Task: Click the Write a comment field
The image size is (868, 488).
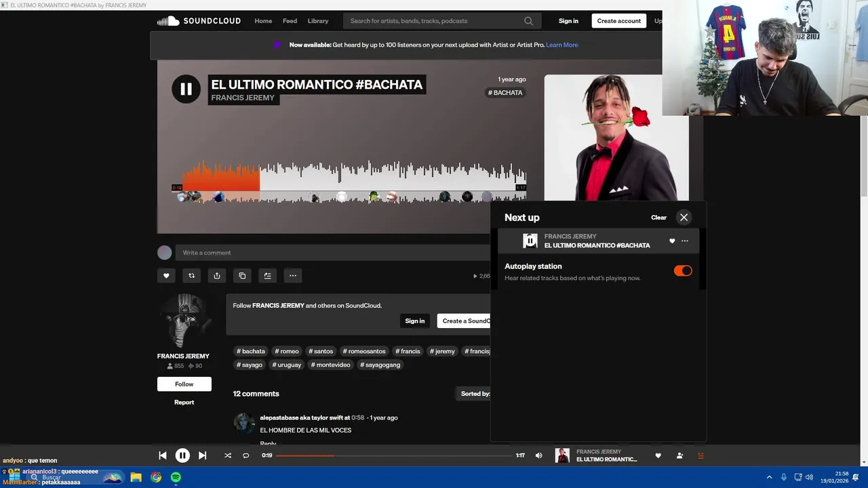Action: [332, 253]
